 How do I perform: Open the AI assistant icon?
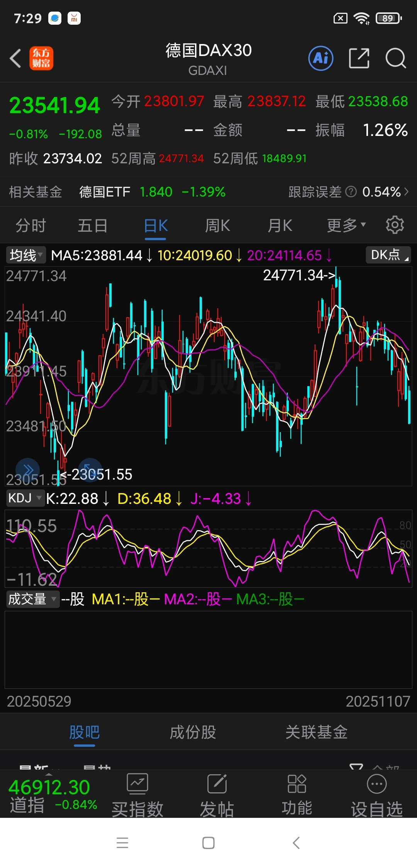321,58
